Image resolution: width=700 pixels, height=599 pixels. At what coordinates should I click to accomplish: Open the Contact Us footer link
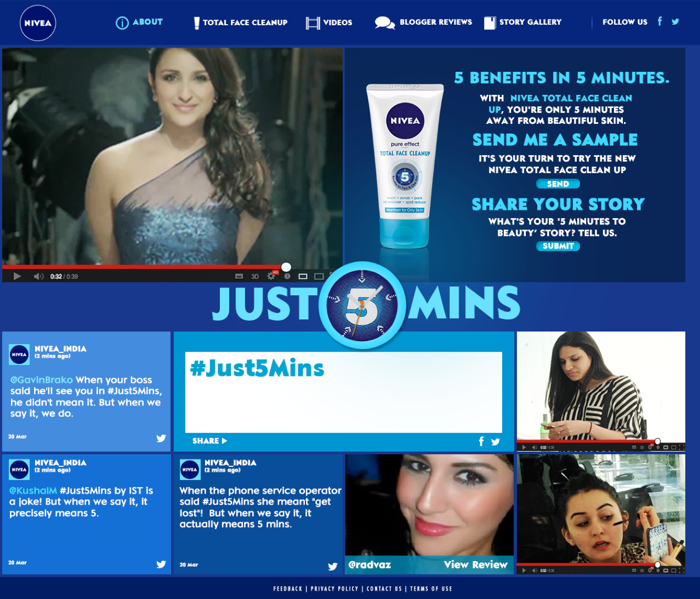click(384, 589)
